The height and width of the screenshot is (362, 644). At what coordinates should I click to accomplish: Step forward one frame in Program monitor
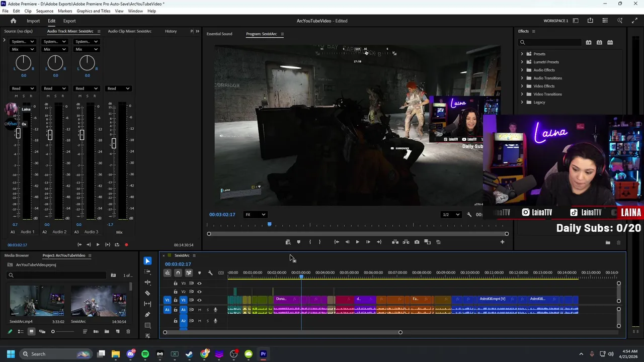[x=368, y=242]
